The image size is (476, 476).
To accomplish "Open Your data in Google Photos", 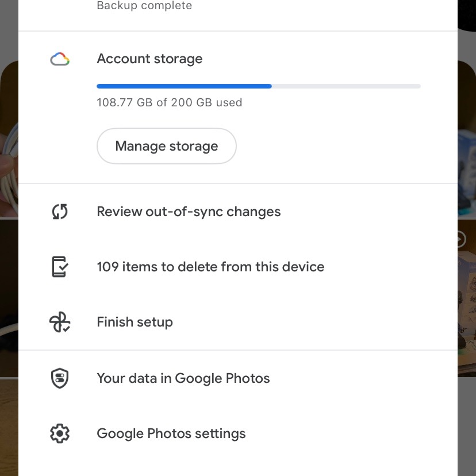I will coord(238,378).
